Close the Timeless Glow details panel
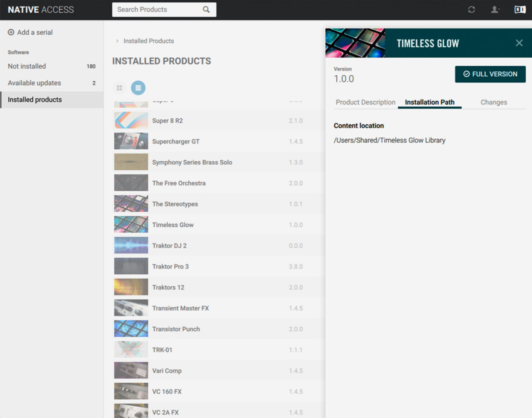532x418 pixels. (519, 43)
